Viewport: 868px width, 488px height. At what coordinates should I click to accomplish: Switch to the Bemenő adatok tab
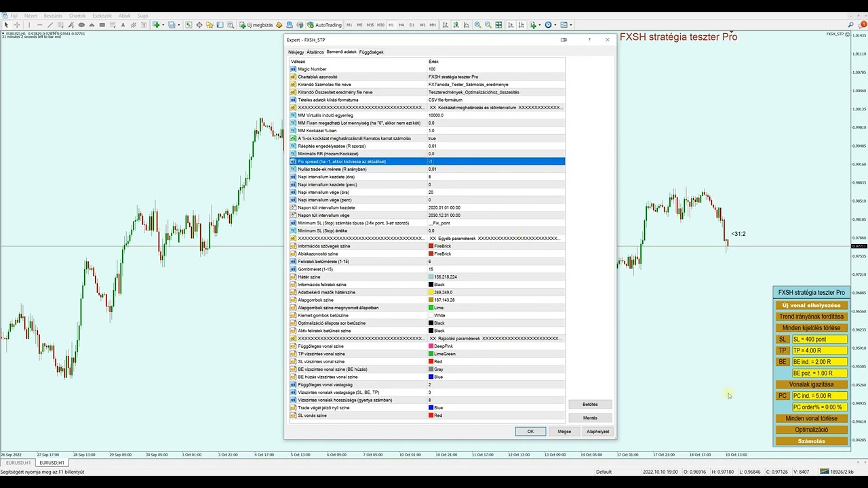pos(341,52)
